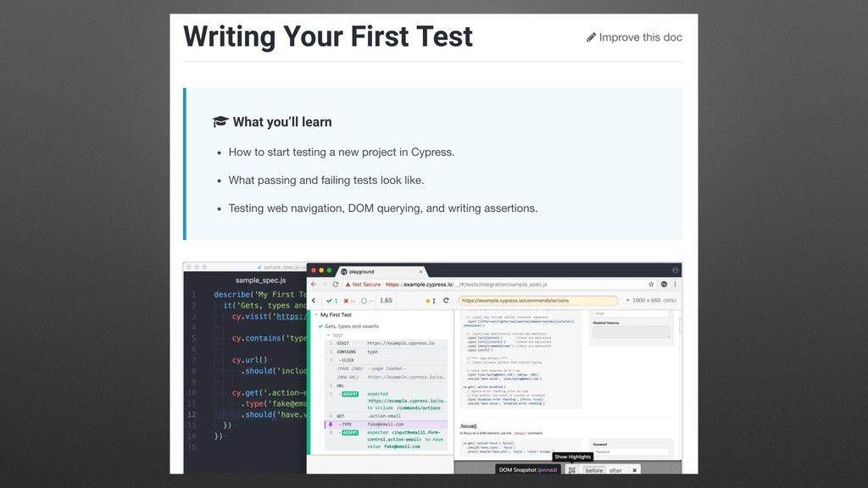Screen dimensions: 868x488
Task: Click the failed tests red X count
Action: pos(348,301)
